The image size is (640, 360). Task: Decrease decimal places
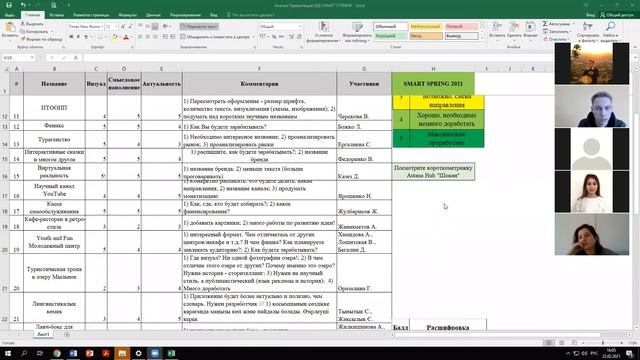pyautogui.click(x=299, y=37)
